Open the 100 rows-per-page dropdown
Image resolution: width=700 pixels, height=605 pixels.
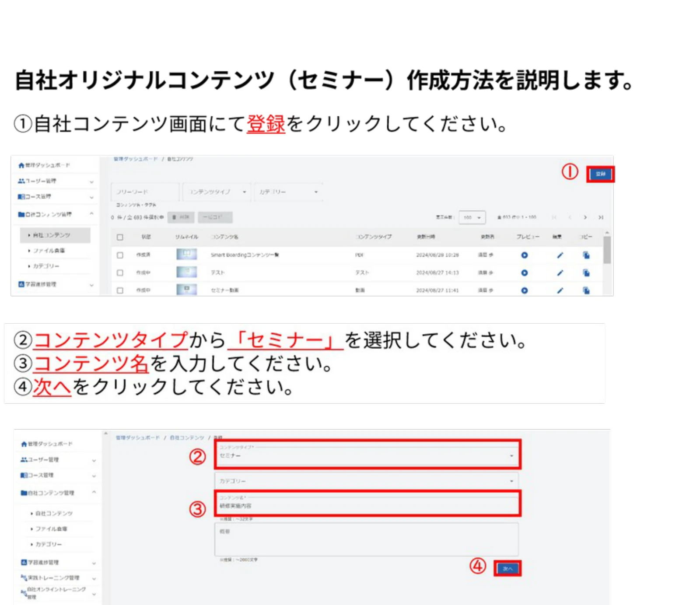(x=472, y=217)
